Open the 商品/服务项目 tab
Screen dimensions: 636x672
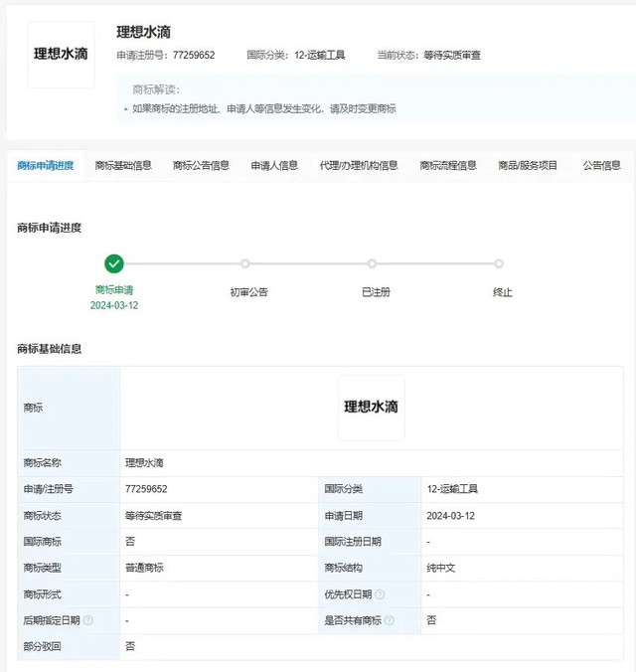528,165
